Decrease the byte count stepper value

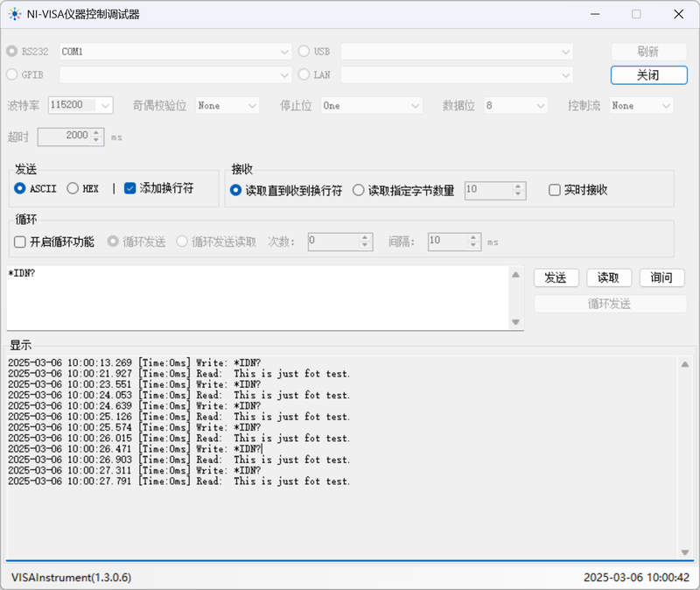click(x=518, y=193)
